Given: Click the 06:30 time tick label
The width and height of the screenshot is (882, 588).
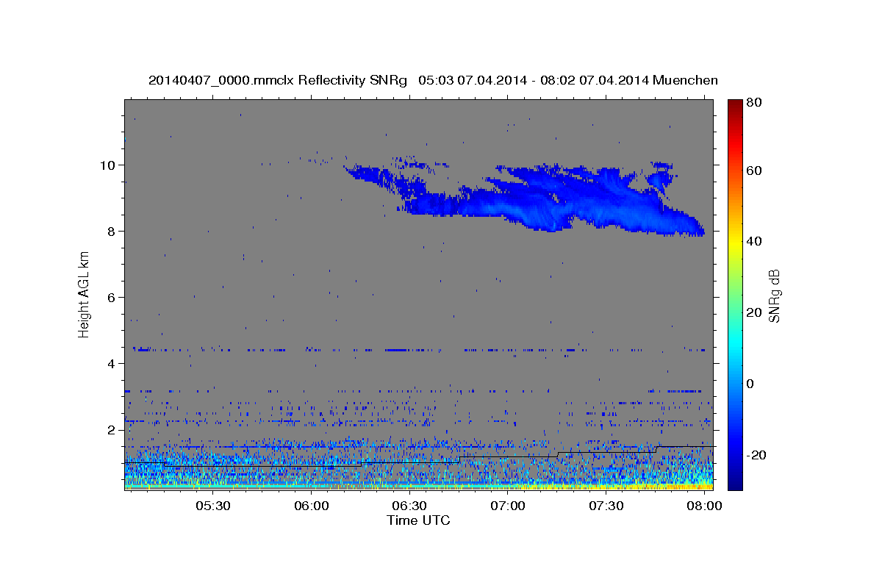Looking at the screenshot, I should click(x=409, y=506).
